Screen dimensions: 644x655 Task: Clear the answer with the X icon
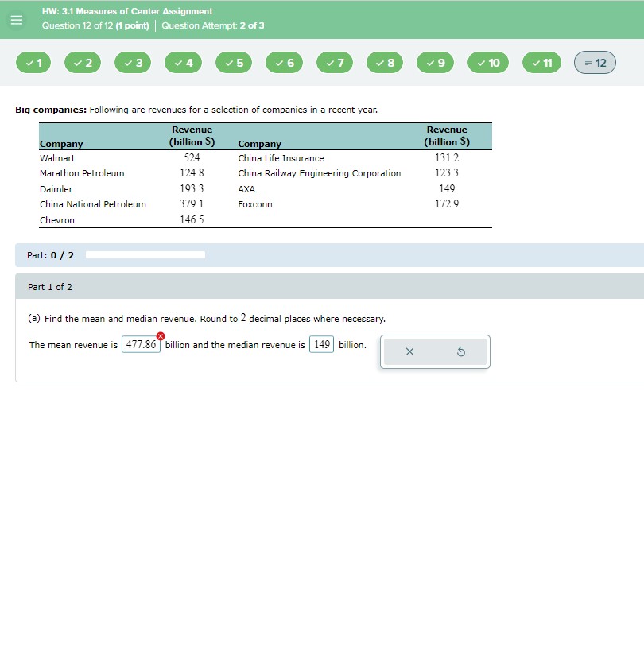coord(409,351)
